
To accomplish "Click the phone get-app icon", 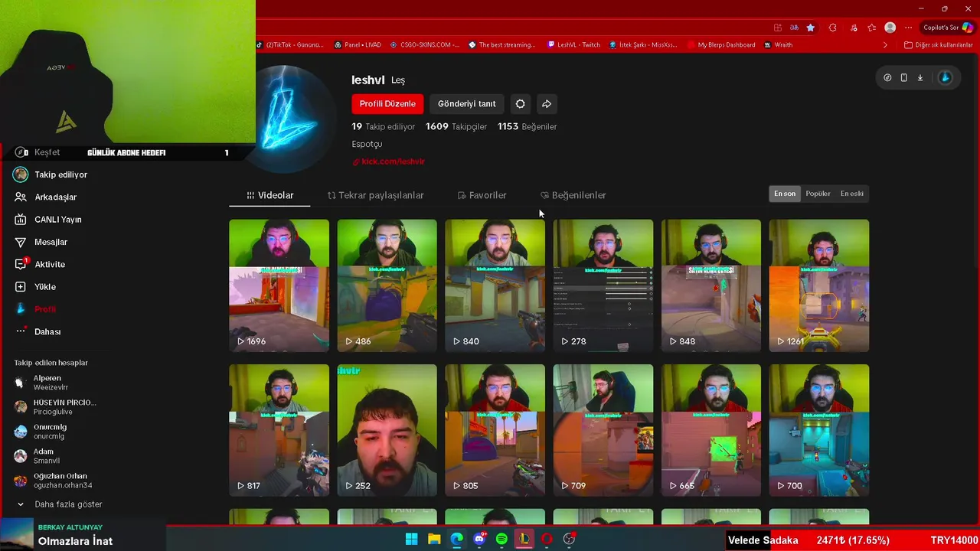I will (903, 77).
